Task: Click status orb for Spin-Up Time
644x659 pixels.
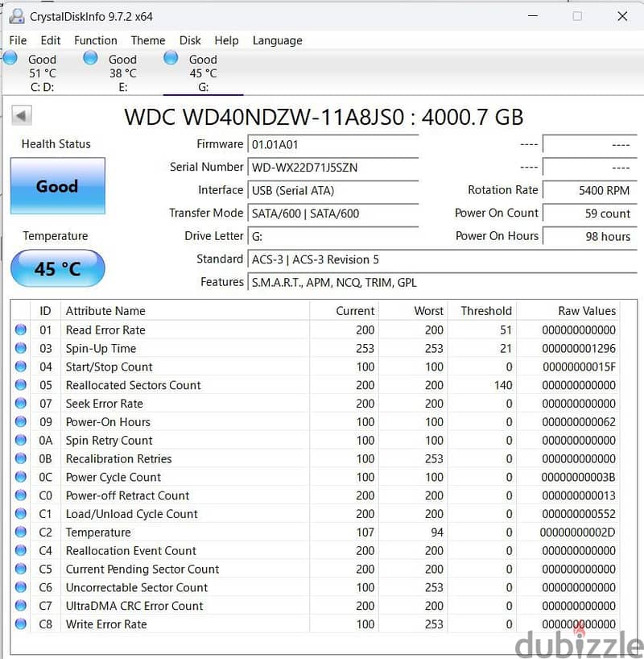Action: [x=21, y=348]
